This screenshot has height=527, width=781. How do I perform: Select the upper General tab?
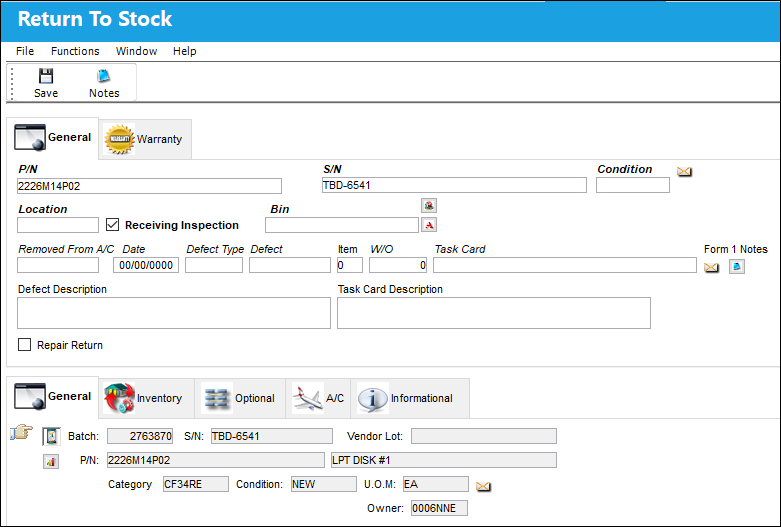[x=53, y=137]
